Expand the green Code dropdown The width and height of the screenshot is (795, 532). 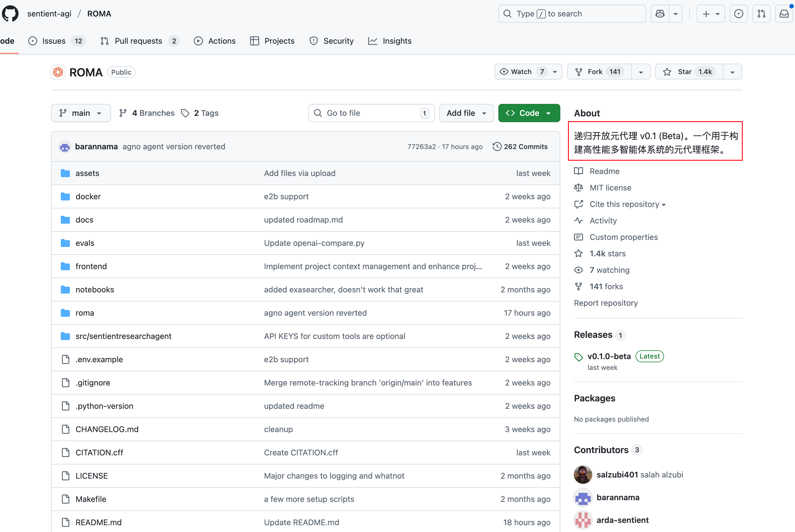(x=529, y=113)
